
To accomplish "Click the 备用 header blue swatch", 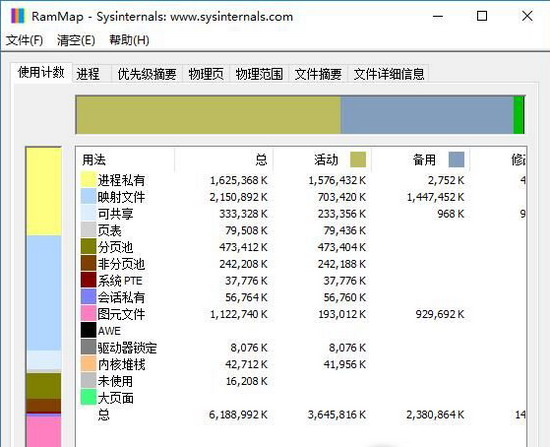I will click(x=456, y=160).
